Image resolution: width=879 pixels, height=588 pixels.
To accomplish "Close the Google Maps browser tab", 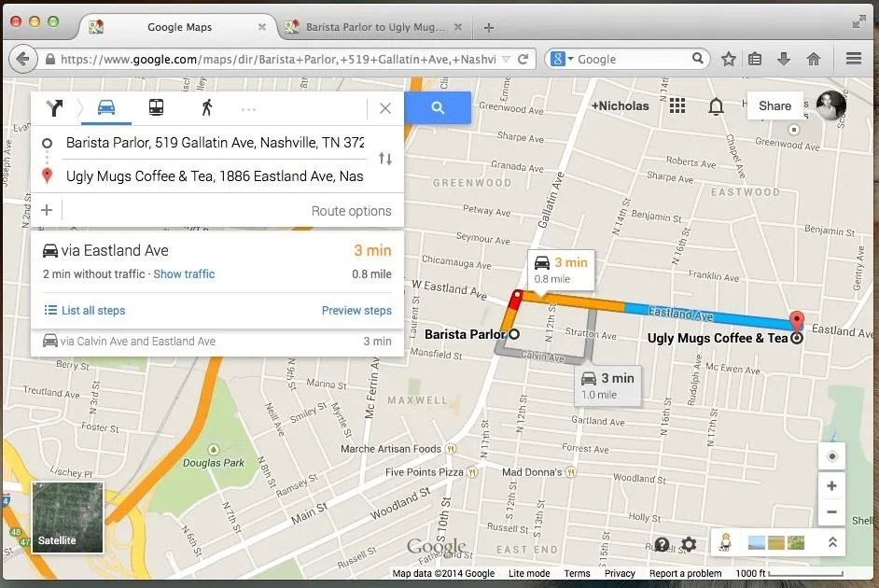I will [262, 27].
